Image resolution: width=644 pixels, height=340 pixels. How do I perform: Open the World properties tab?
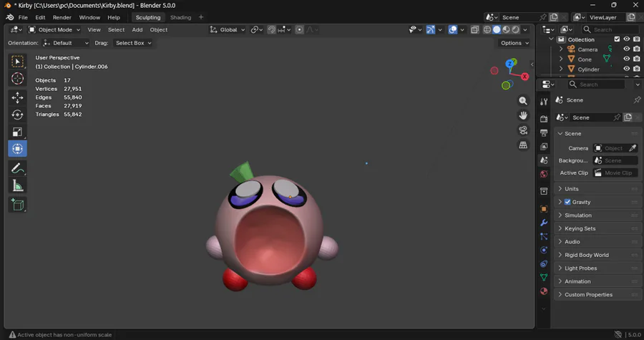tap(544, 174)
